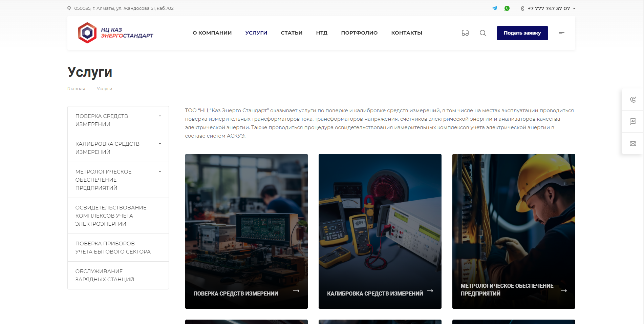
Task: Click the callback phone side icon
Action: (633, 100)
